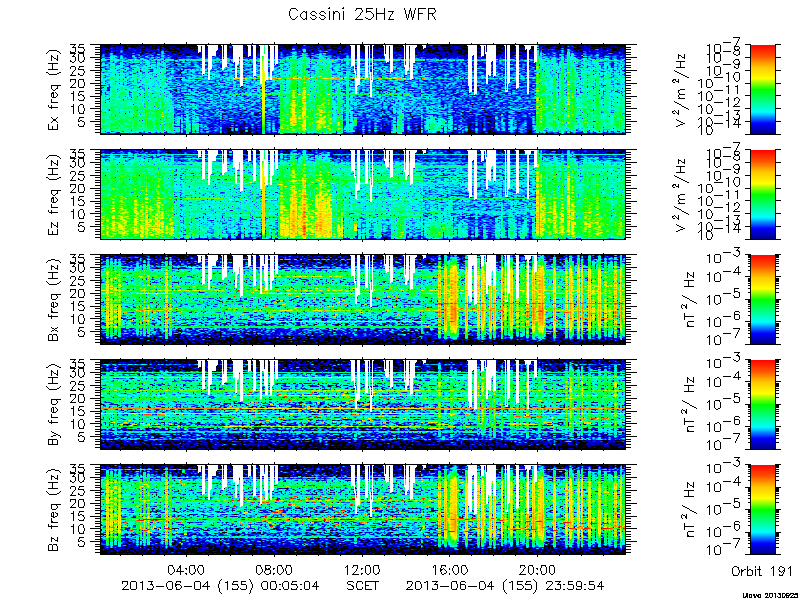
Task: Click the end time "2013-06-04 (155) 23:59:54"
Action: coord(505,586)
